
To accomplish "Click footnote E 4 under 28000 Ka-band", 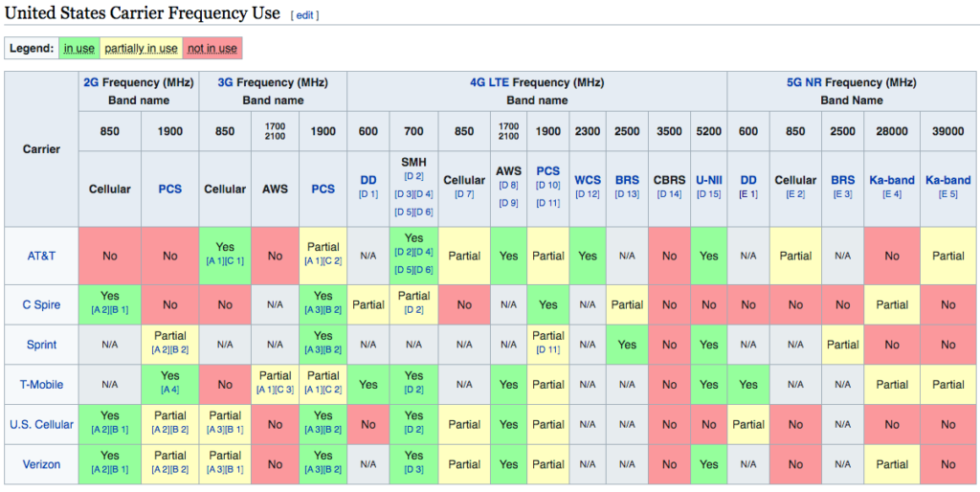I will tap(892, 193).
